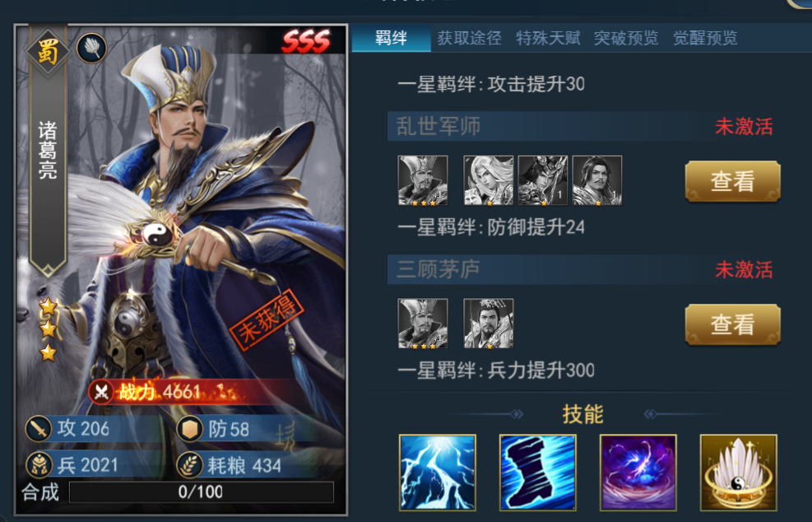Click 查看 button for 三顾茅庐 bond
This screenshot has height=522, width=812.
tap(732, 325)
